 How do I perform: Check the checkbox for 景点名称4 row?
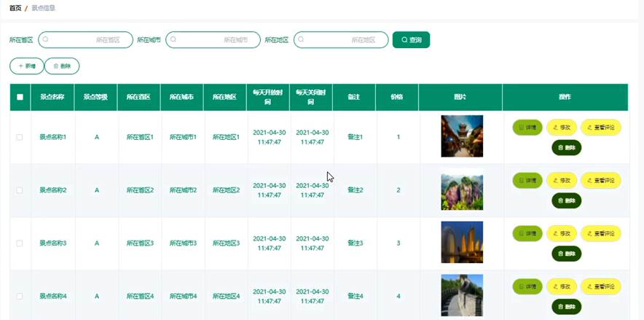pyautogui.click(x=19, y=296)
